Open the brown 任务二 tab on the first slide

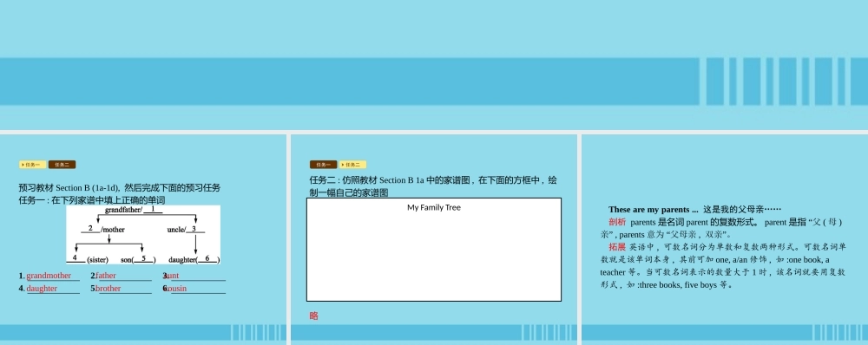(62, 165)
